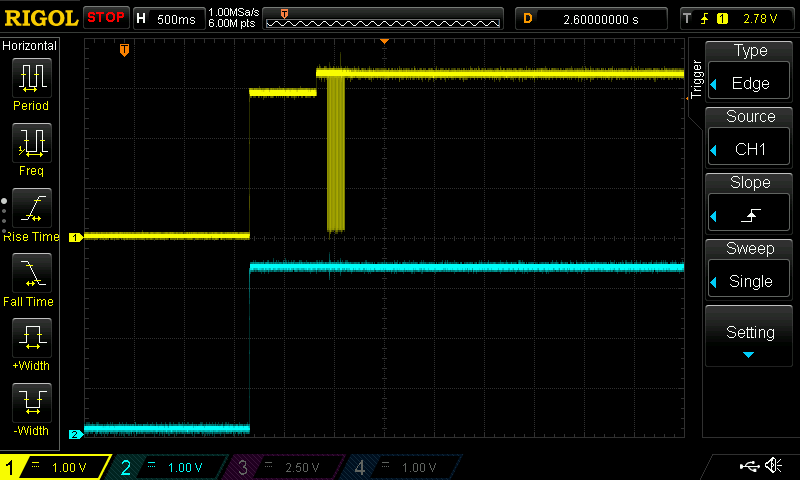
Task: Select the -Width measurement icon
Action: point(32,402)
